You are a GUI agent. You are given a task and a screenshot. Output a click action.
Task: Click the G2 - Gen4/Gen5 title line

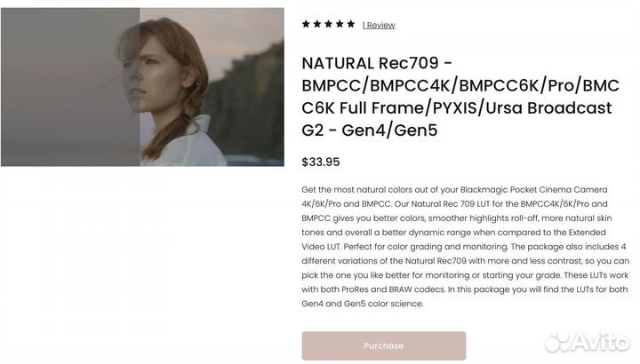[370, 131]
